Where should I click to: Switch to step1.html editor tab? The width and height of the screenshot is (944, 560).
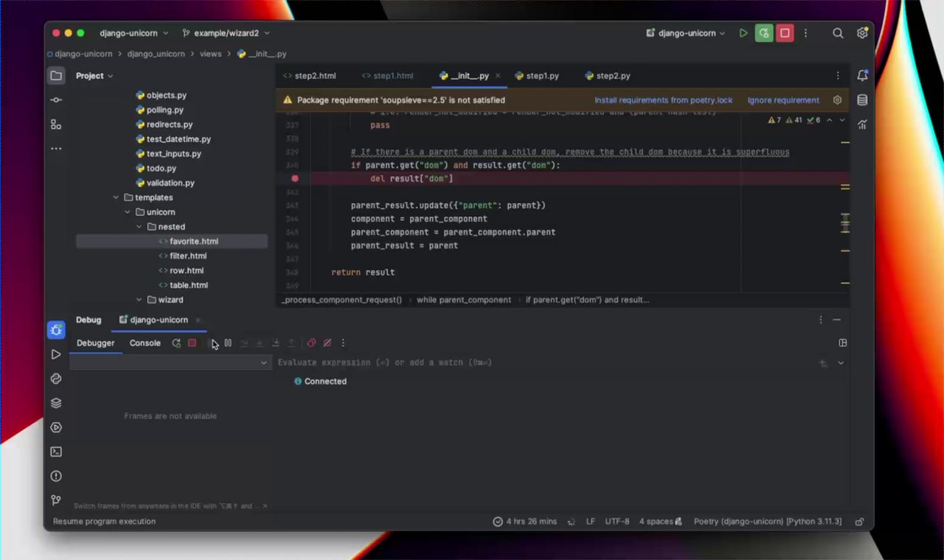pyautogui.click(x=388, y=76)
